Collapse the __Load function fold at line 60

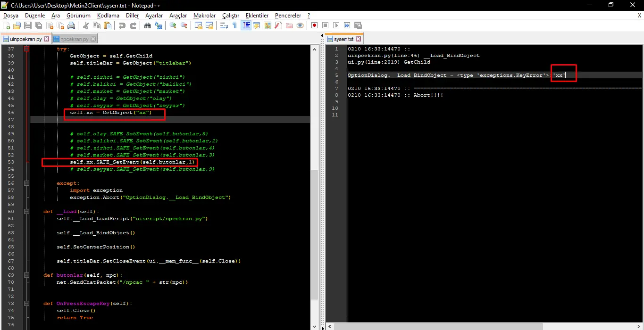(x=26, y=211)
